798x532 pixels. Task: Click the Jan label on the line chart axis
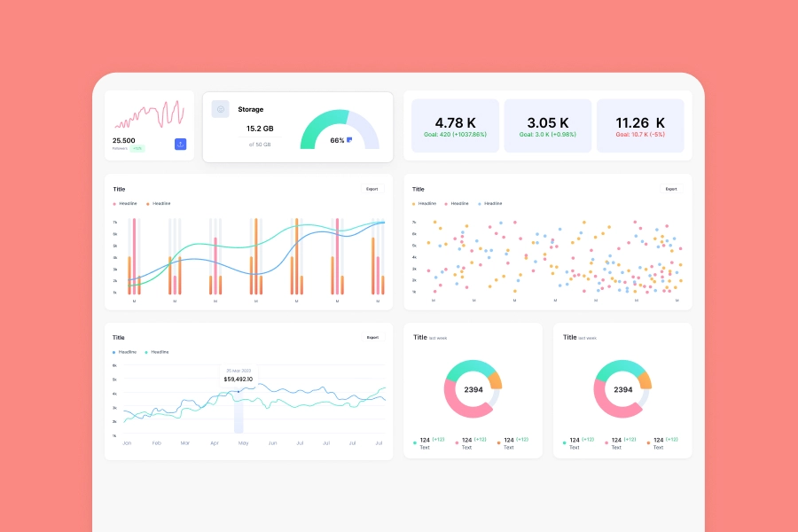point(127,443)
